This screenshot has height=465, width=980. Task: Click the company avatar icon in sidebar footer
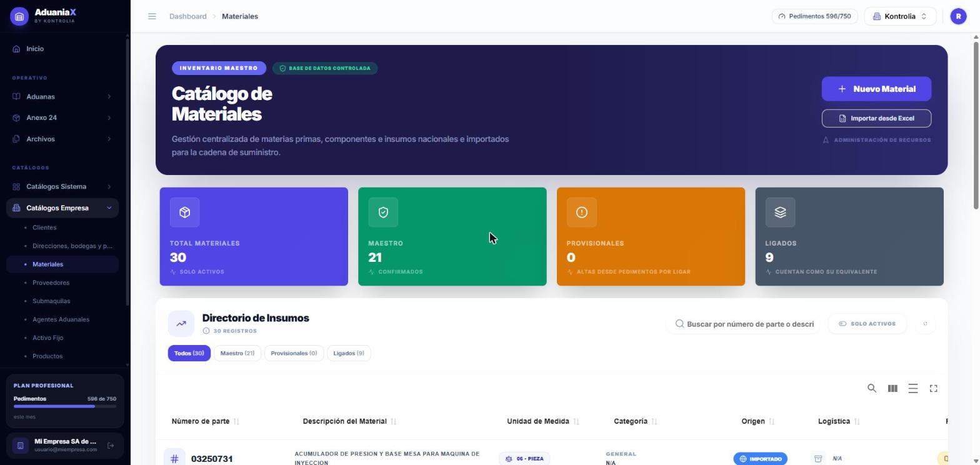(x=20, y=446)
